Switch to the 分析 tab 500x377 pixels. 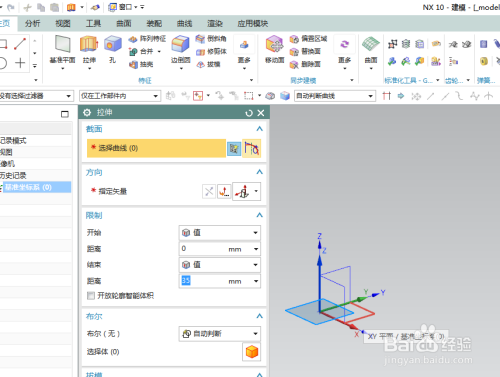pyautogui.click(x=32, y=23)
